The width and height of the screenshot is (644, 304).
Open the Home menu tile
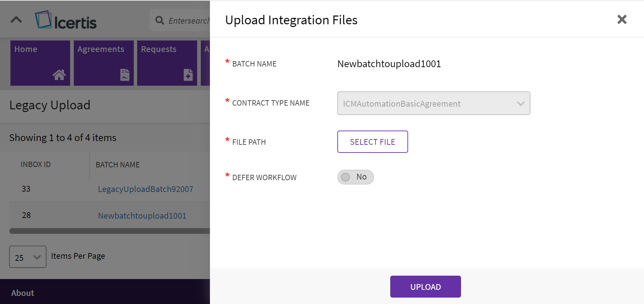pyautogui.click(x=40, y=63)
